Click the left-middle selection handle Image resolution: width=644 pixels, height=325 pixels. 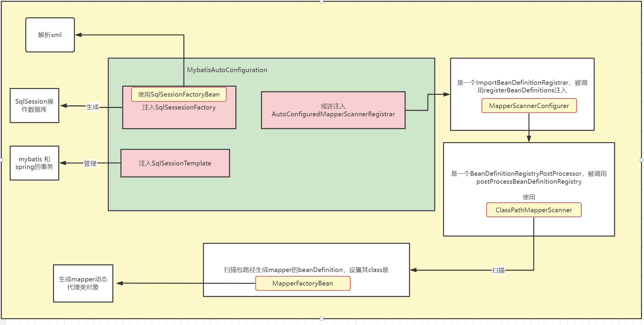pyautogui.click(x=1, y=160)
